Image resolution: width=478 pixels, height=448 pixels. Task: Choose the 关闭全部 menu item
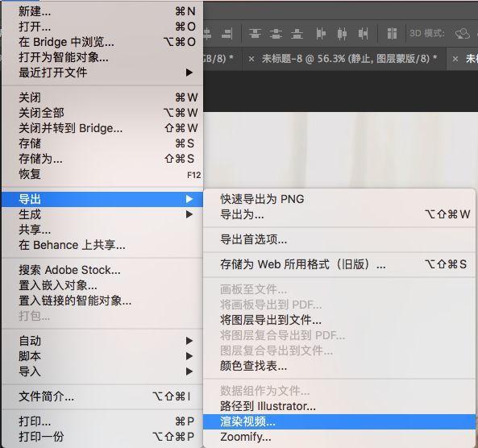[x=102, y=113]
